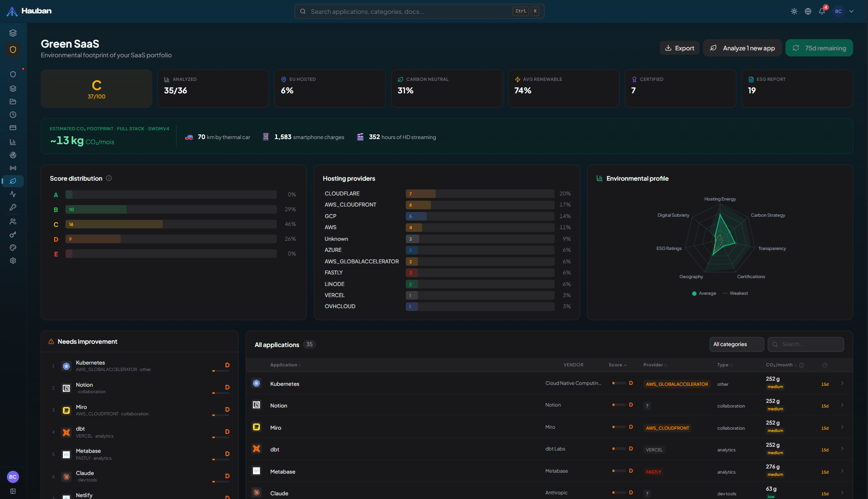Sort table by CO₂/month column
The height and width of the screenshot is (499, 868).
click(781, 365)
